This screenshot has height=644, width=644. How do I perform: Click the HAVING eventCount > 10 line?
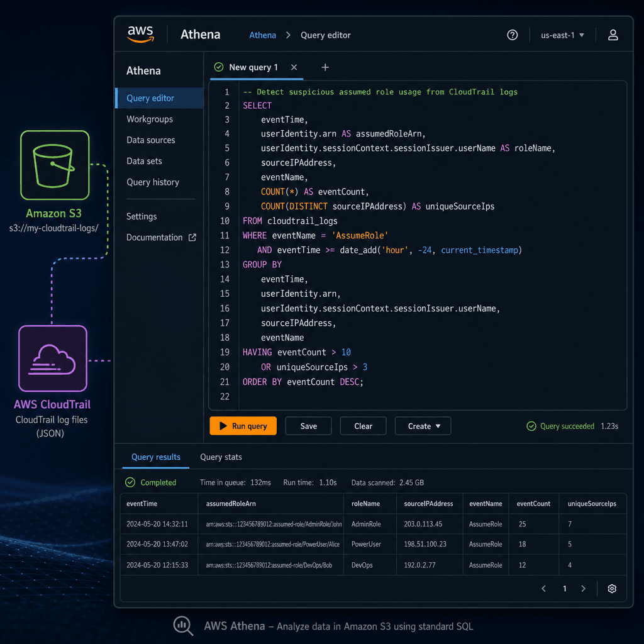click(297, 352)
